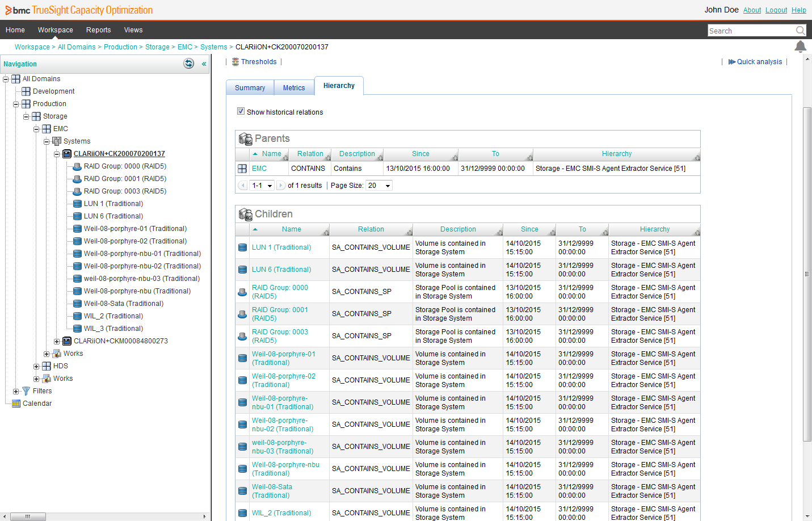Click Storage in the breadcrumb
The height and width of the screenshot is (521, 812).
coord(157,47)
